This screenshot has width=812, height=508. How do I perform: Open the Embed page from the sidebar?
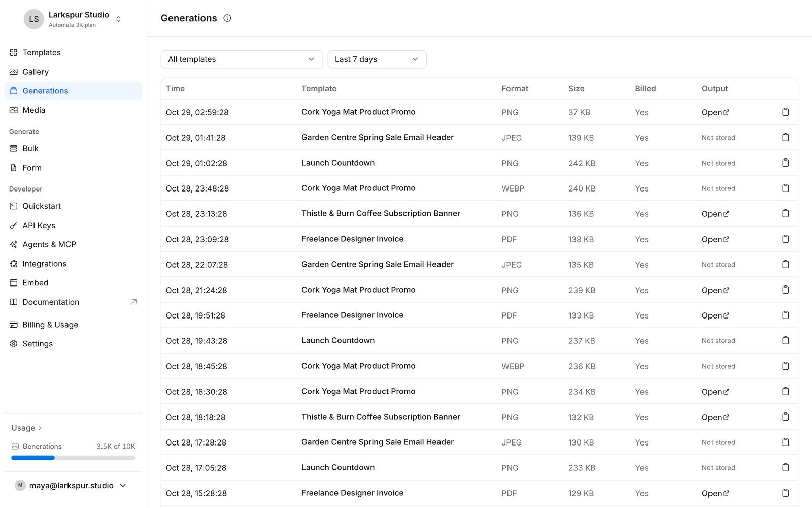point(73,283)
